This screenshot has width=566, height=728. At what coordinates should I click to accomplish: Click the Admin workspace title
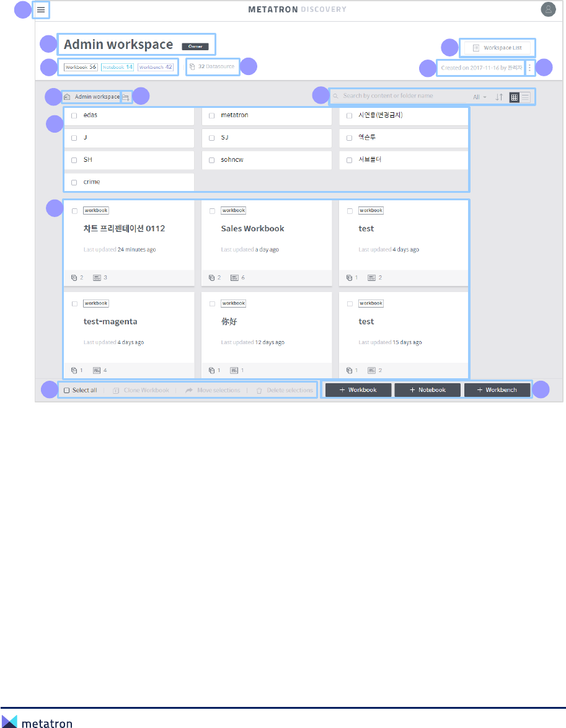click(118, 45)
